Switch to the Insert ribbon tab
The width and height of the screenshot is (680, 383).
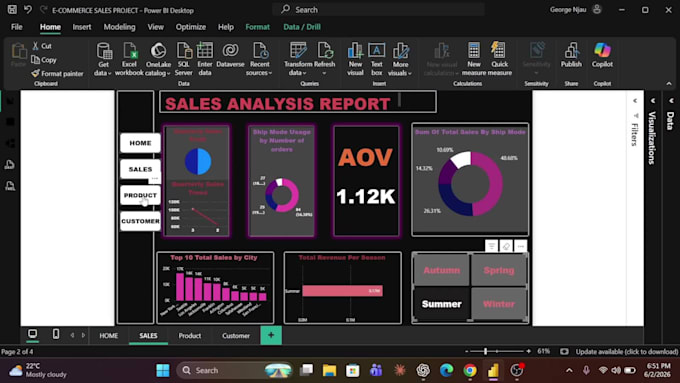coord(82,27)
